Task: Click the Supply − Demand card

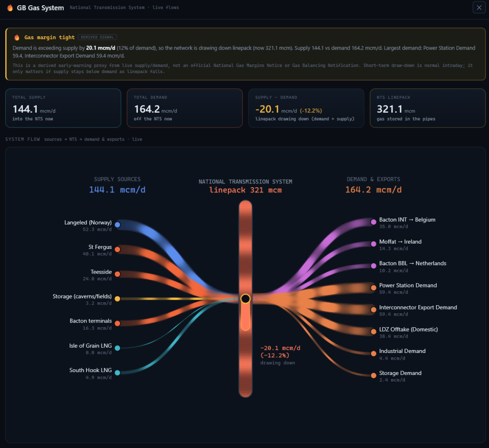Action: coord(306,108)
